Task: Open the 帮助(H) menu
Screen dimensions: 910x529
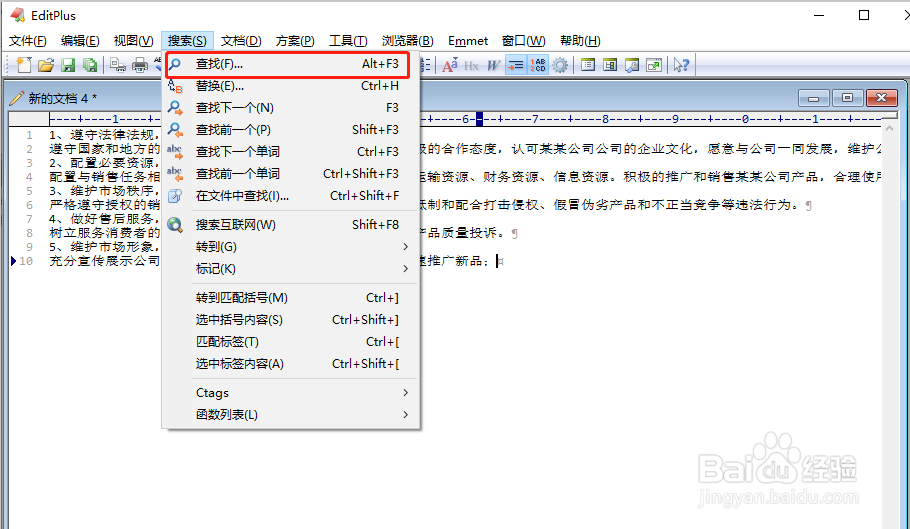Action: [x=580, y=41]
